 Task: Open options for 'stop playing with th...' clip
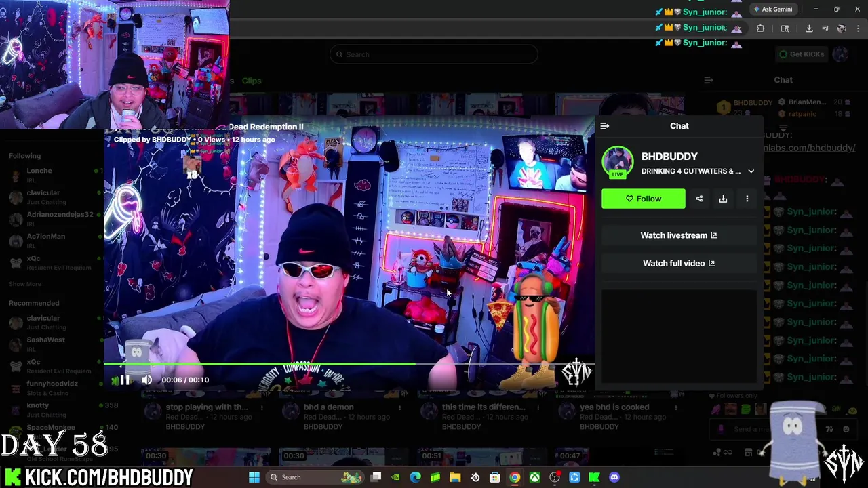[262, 407]
